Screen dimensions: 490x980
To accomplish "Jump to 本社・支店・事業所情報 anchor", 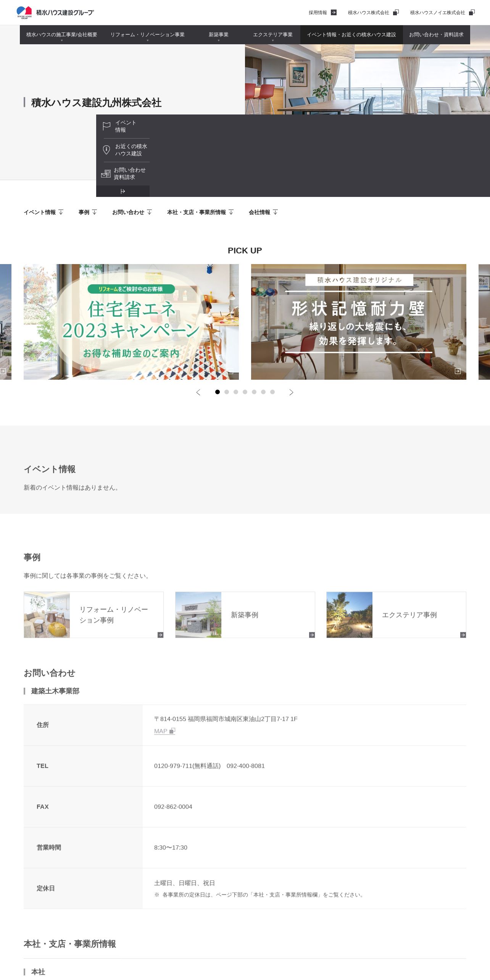I will 200,212.
